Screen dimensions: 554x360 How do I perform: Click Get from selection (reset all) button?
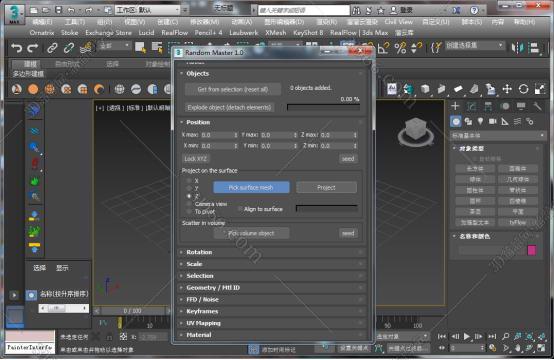click(233, 89)
